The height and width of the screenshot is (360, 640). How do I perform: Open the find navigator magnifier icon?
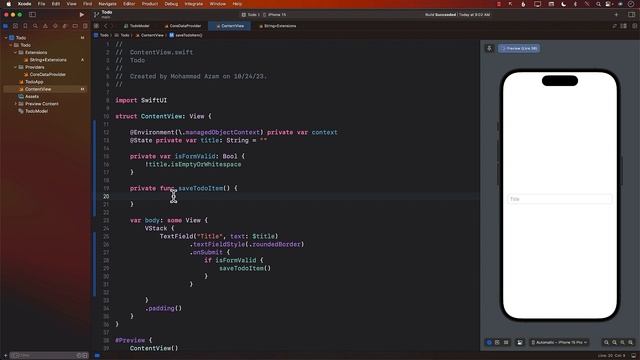[35, 26]
